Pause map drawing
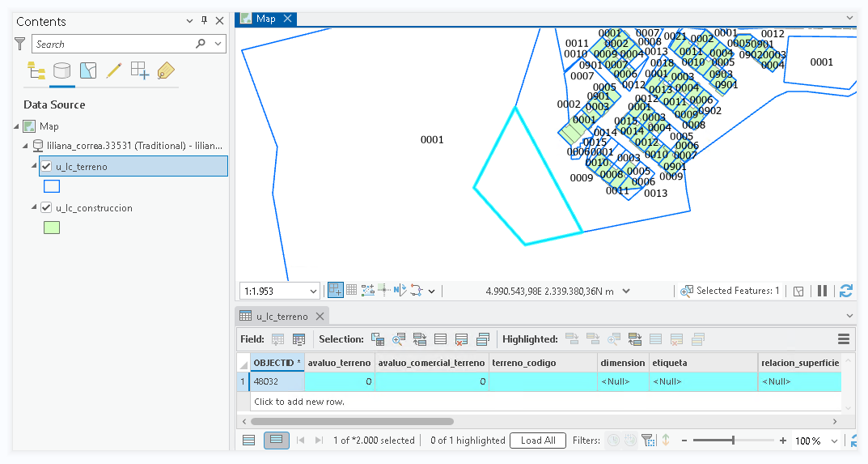The width and height of the screenshot is (868, 464). pos(822,291)
